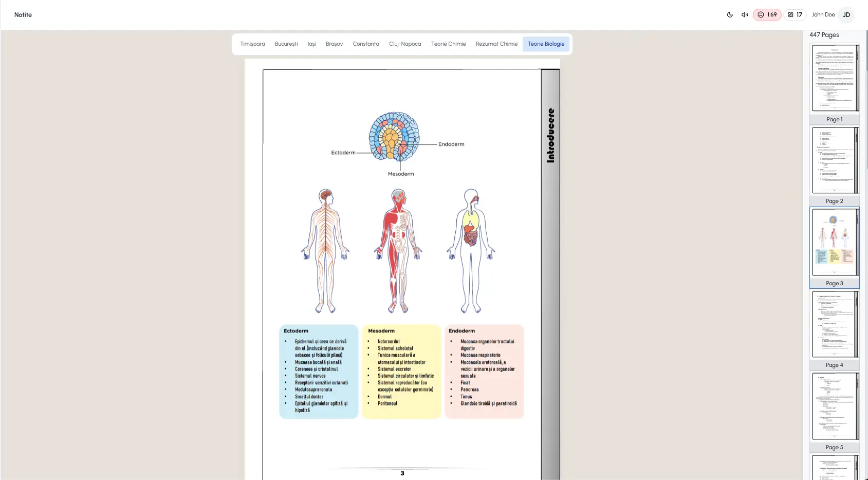Switch to the Cluj-Napoca tab
Screen dimensions: 868x480
pos(405,44)
